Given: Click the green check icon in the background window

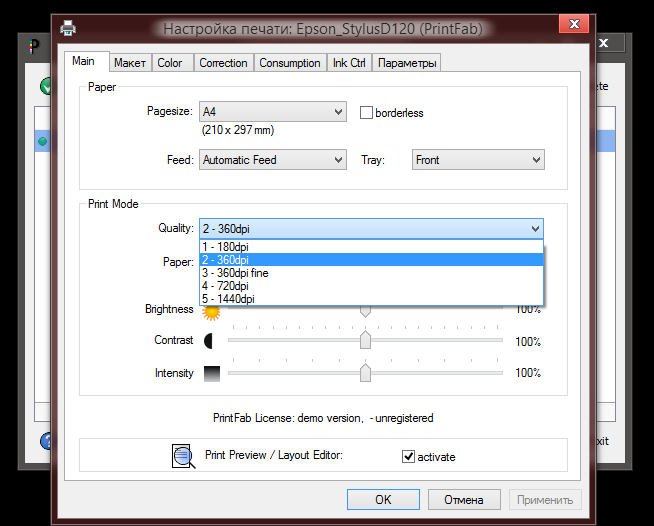Looking at the screenshot, I should (x=45, y=86).
